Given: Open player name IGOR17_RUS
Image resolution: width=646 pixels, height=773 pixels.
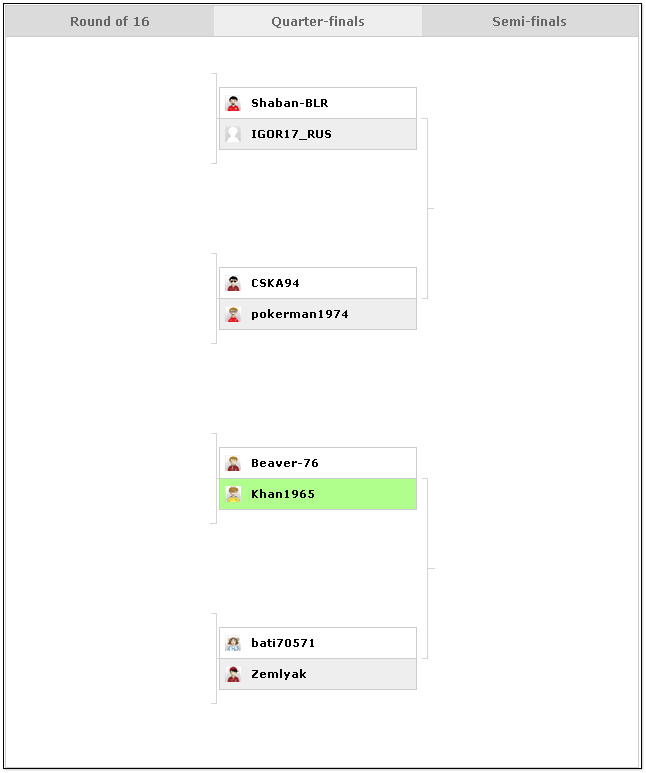Looking at the screenshot, I should click(x=291, y=134).
